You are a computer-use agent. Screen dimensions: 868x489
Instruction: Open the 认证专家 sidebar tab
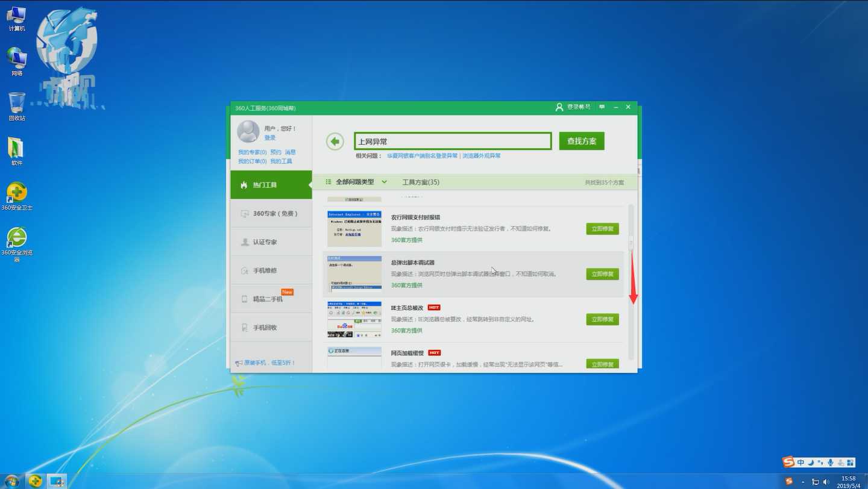coord(271,242)
